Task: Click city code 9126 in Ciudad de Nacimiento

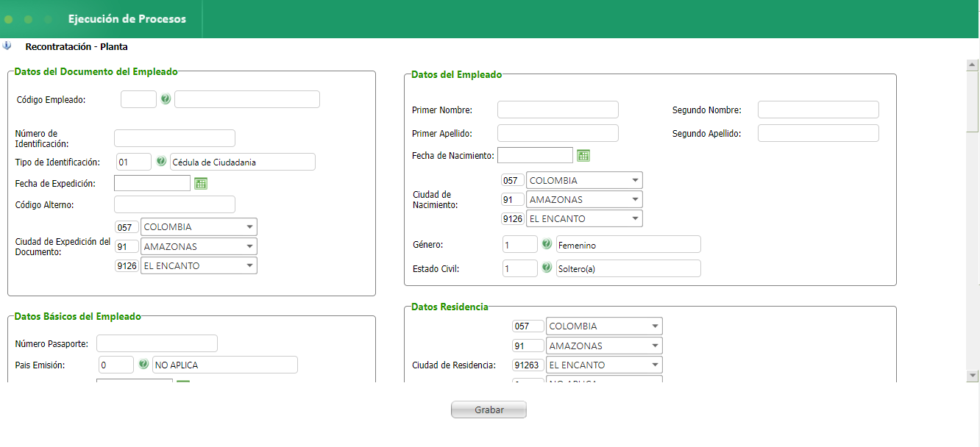Action: 513,218
